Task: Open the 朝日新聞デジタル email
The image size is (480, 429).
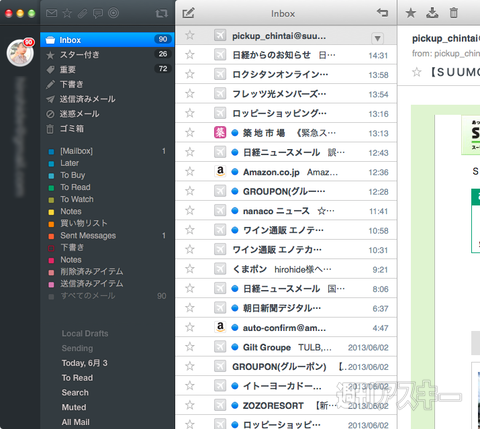Action: click(286, 308)
